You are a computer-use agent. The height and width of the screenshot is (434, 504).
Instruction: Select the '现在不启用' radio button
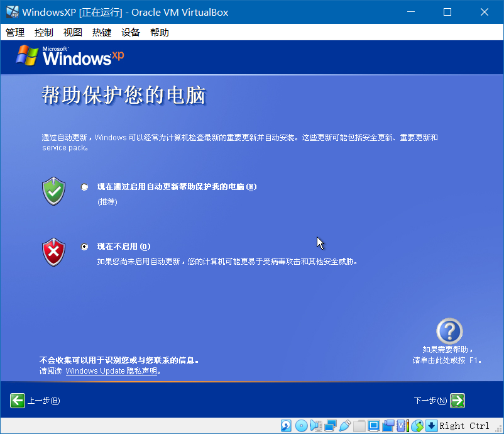tap(84, 247)
